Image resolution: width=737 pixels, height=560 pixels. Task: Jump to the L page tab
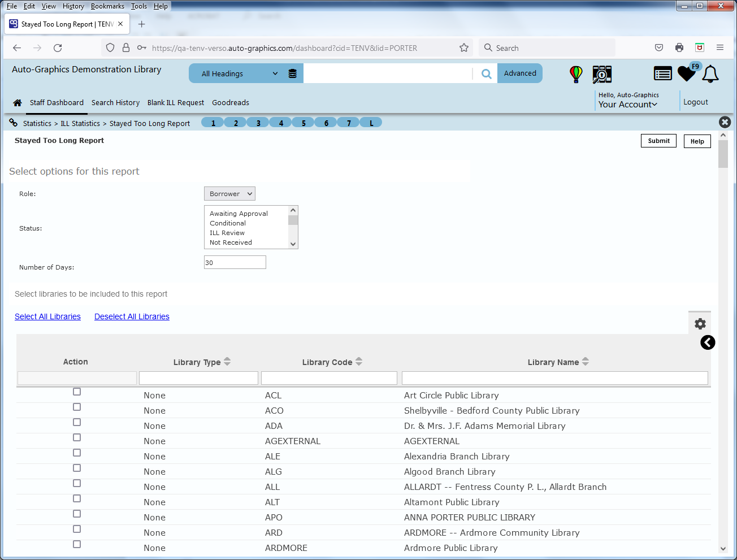pos(371,123)
